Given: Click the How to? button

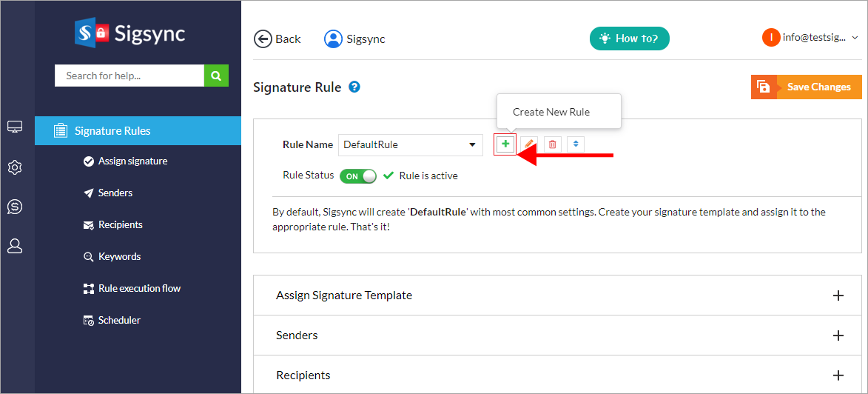Looking at the screenshot, I should [629, 39].
